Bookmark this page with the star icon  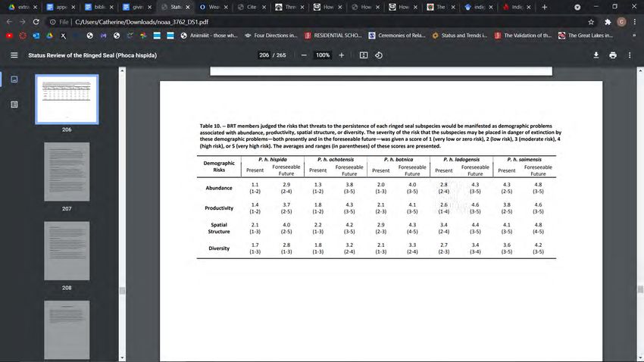(x=591, y=22)
